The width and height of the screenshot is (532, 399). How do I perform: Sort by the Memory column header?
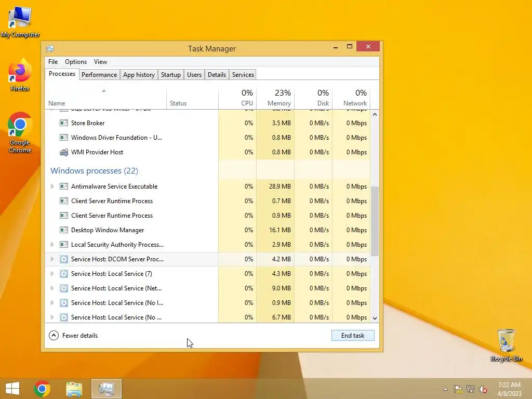pos(275,98)
